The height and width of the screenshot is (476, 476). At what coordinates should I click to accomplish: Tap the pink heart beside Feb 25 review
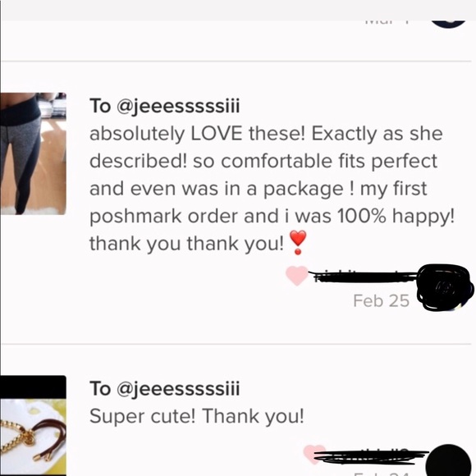[x=297, y=275]
